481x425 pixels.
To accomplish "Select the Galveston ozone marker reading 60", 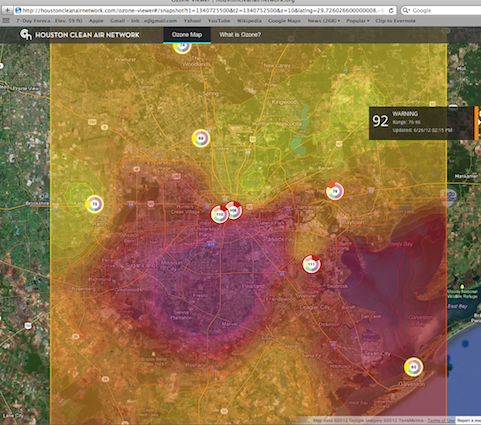I will (413, 367).
